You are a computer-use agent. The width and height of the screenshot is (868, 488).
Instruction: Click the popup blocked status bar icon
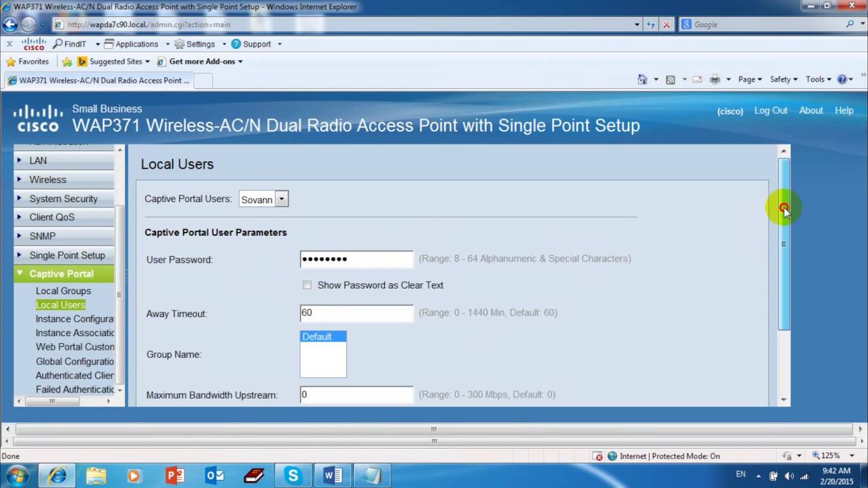(597, 456)
